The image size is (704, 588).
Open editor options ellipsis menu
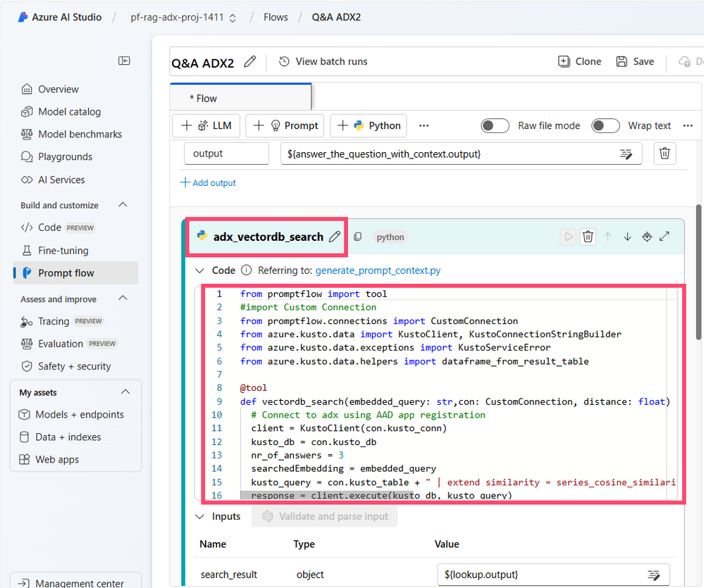tap(687, 125)
